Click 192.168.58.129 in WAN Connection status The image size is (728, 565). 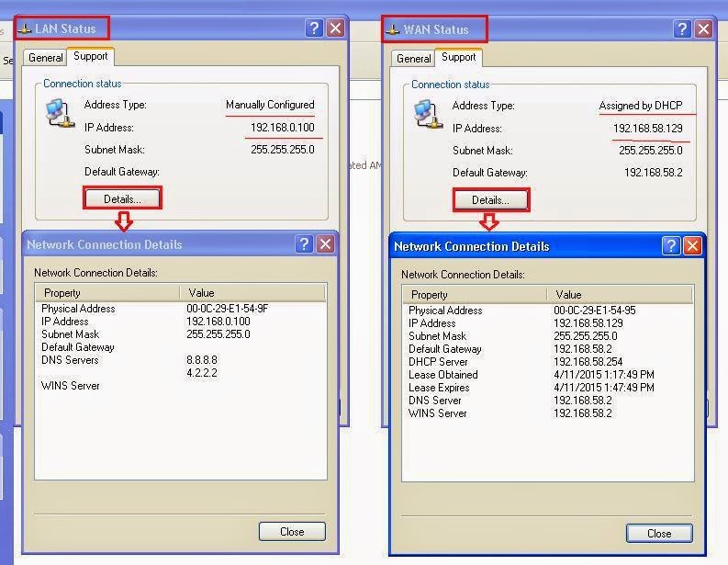648,129
